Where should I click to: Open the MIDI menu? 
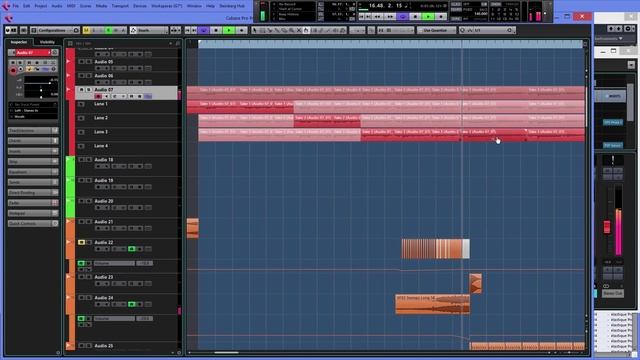[x=71, y=6]
